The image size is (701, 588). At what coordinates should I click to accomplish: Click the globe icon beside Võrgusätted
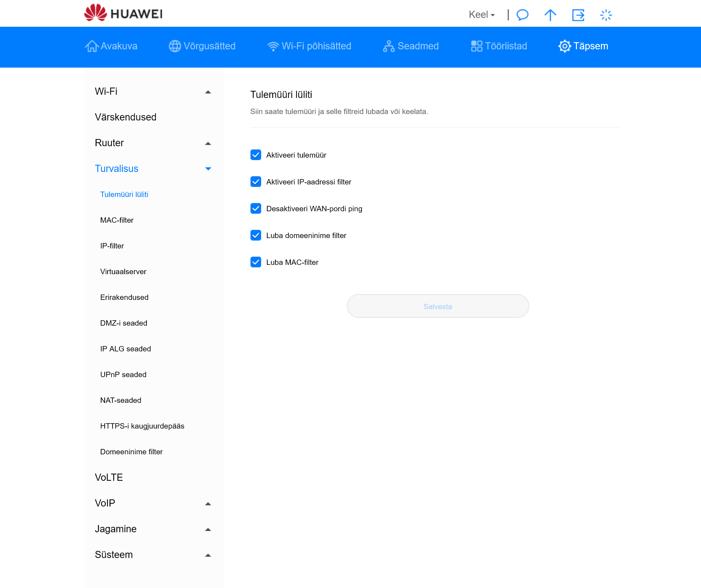click(175, 46)
